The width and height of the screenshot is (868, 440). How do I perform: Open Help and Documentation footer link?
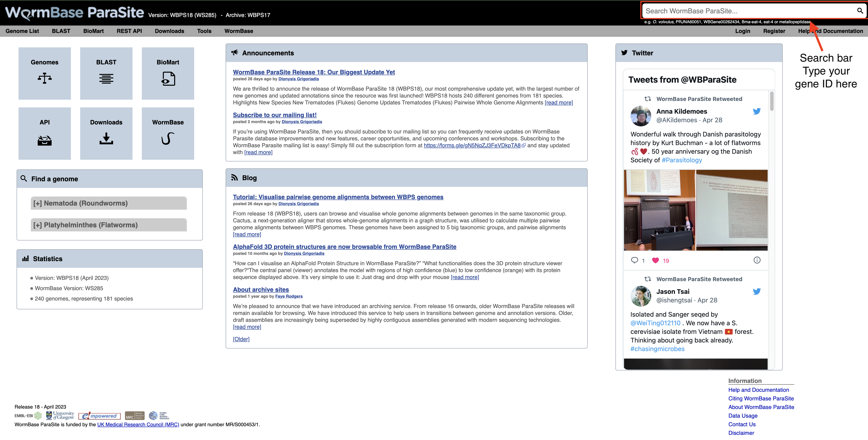(759, 390)
